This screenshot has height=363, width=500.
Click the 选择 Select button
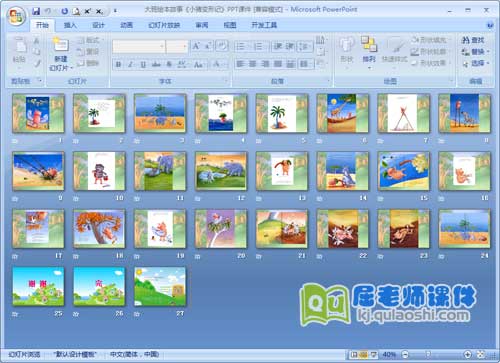click(x=476, y=63)
